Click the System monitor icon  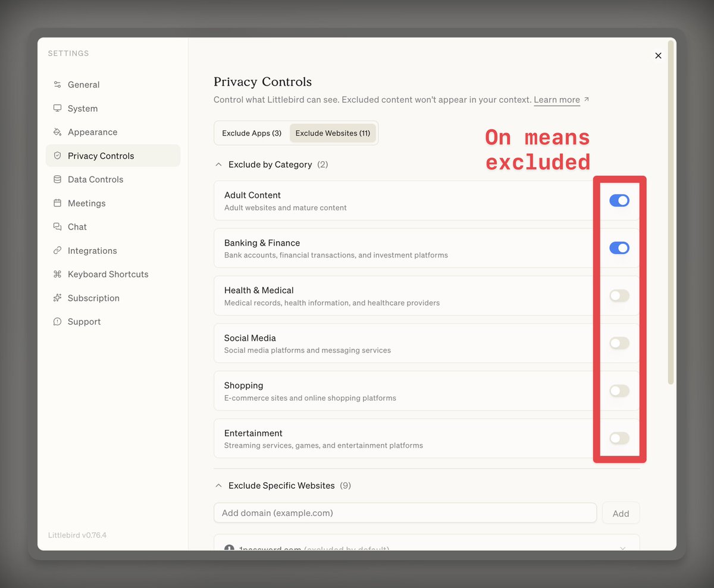pos(57,108)
